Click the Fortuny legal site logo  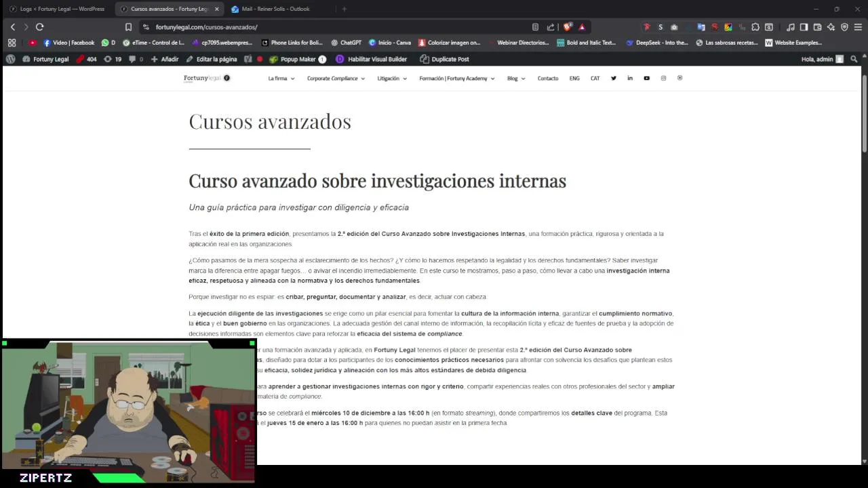tap(207, 78)
